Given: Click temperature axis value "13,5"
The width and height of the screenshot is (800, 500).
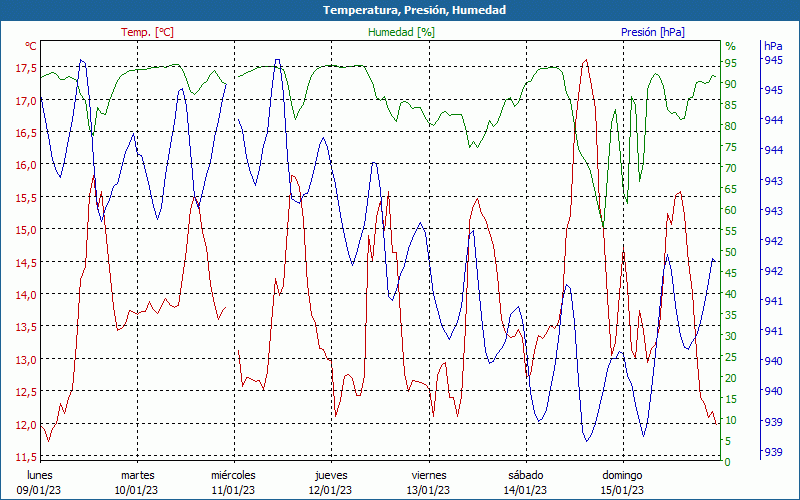Looking at the screenshot, I should [26, 327].
